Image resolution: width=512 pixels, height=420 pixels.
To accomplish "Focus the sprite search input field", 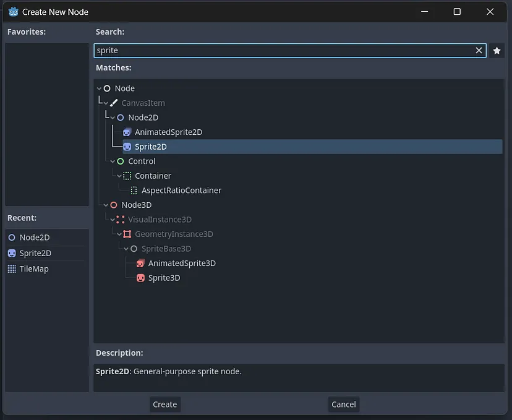I will (284, 50).
